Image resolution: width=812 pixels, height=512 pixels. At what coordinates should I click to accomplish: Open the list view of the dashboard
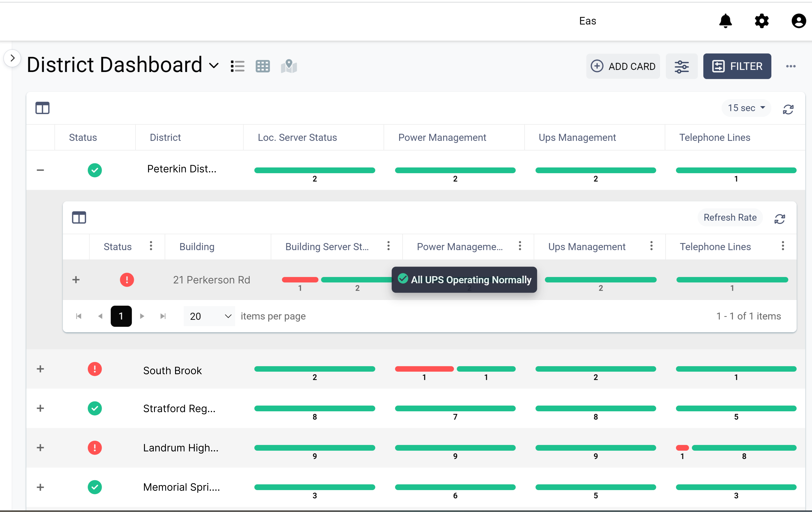point(237,66)
